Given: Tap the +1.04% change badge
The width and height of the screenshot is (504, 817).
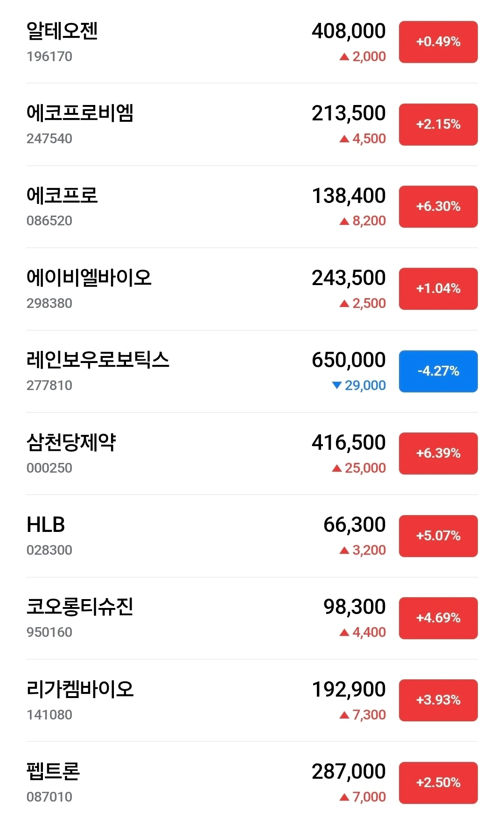Looking at the screenshot, I should 438,289.
